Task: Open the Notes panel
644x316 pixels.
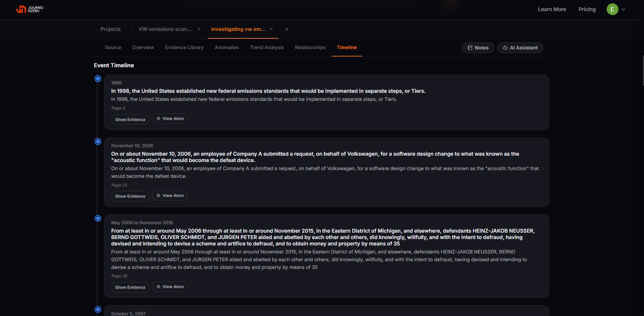Action: coord(478,48)
